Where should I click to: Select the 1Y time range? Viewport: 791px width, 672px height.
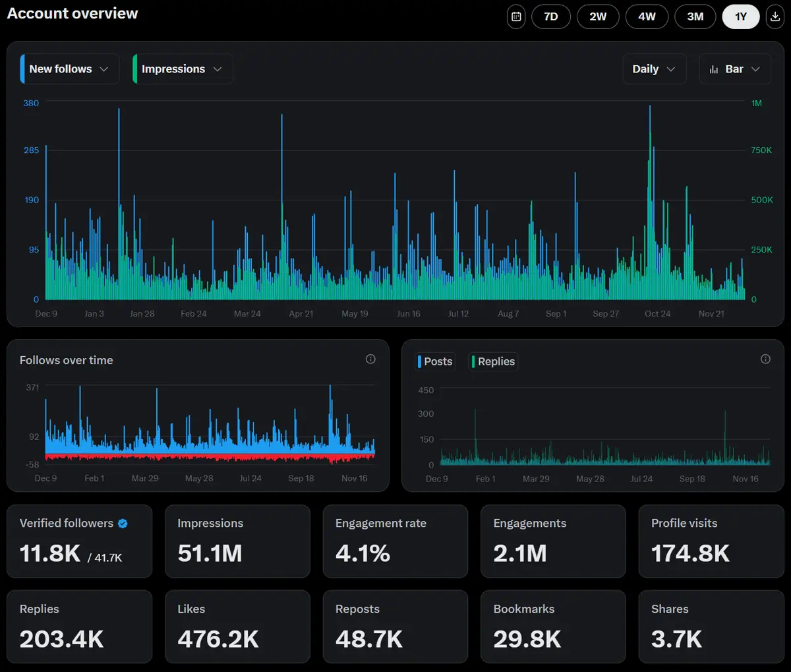[741, 16]
